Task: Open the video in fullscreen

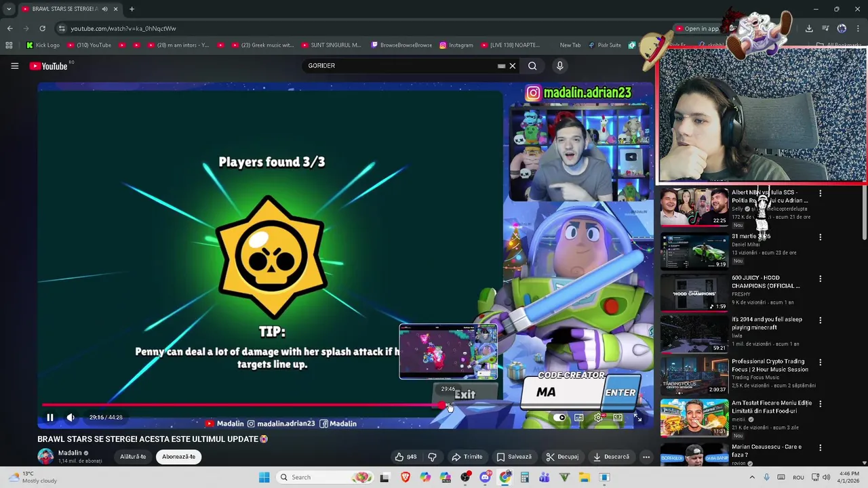Action: 637,418
